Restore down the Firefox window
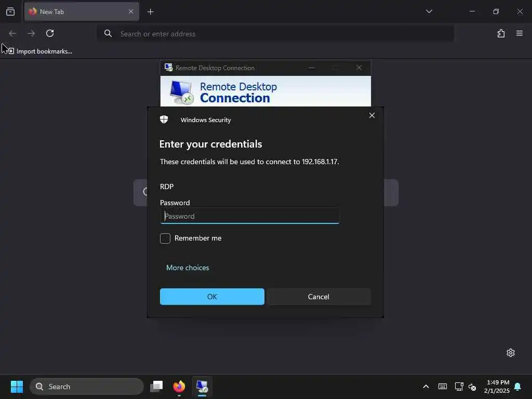 click(x=496, y=11)
